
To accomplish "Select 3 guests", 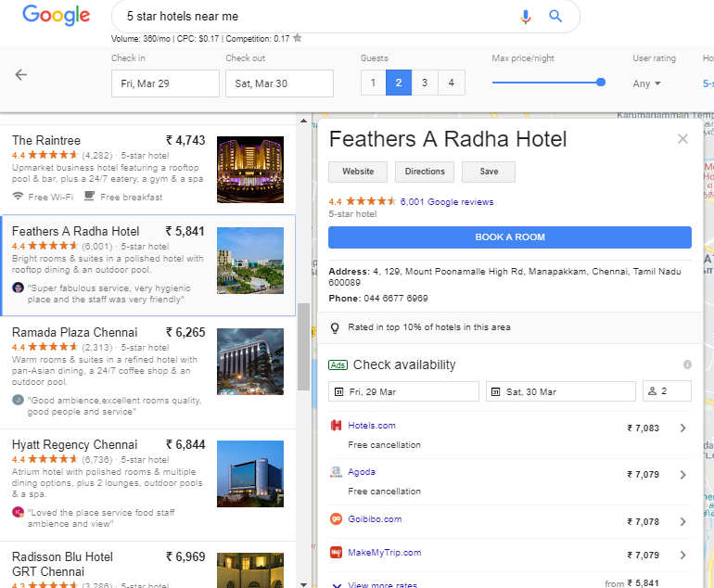I will (425, 83).
